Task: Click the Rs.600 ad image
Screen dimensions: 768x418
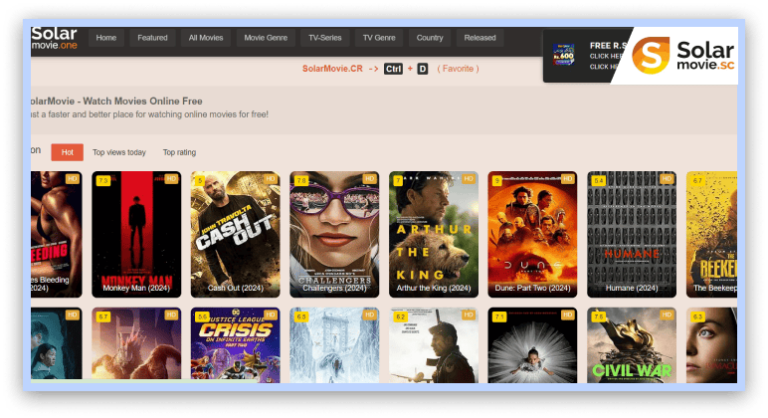Action: pyautogui.click(x=563, y=54)
